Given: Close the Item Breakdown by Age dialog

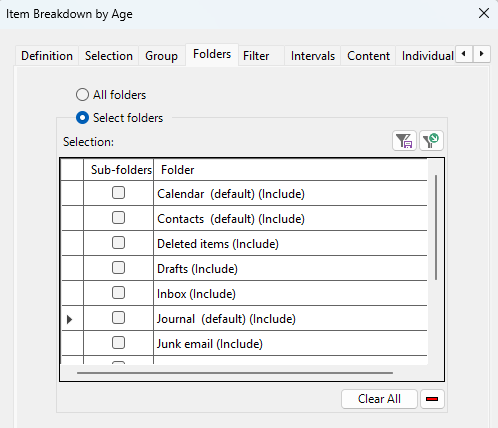Looking at the screenshot, I should tap(484, 14).
